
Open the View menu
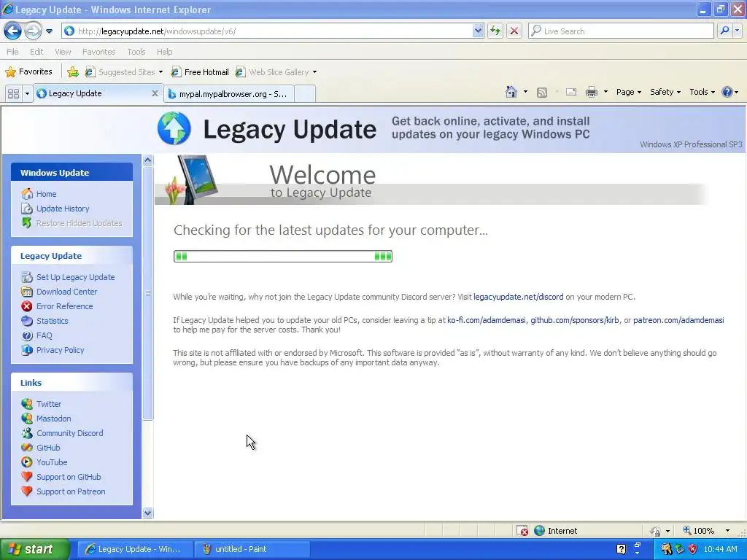pos(63,52)
